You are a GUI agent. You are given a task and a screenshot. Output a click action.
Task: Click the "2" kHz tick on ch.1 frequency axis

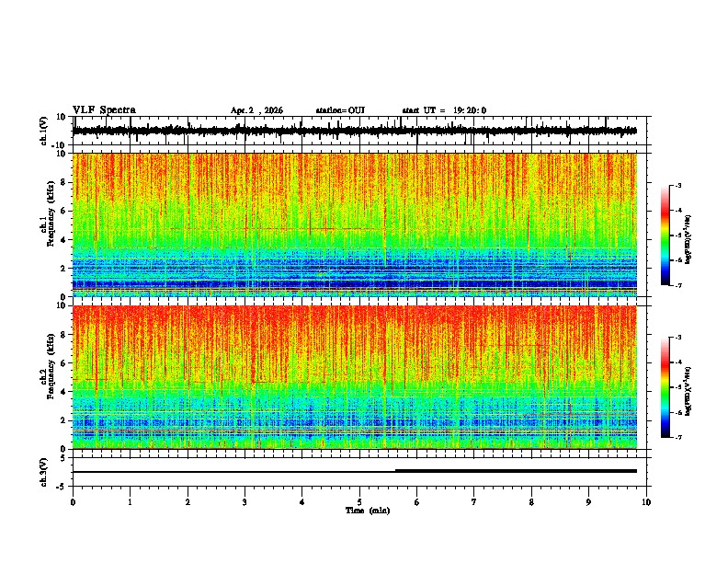click(63, 269)
